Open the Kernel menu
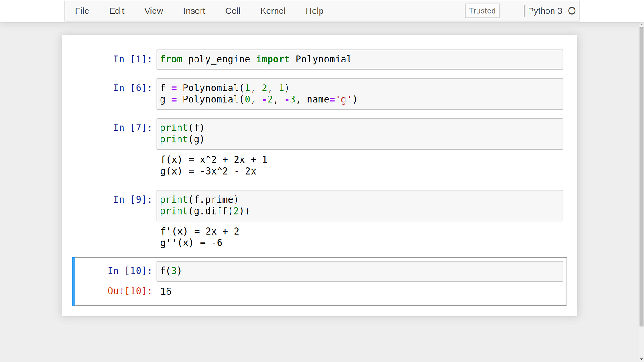644x362 pixels. point(273,11)
